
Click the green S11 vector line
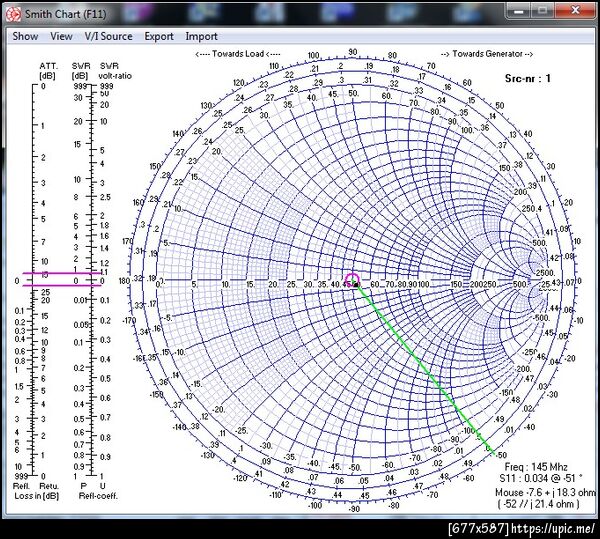[x=426, y=368]
